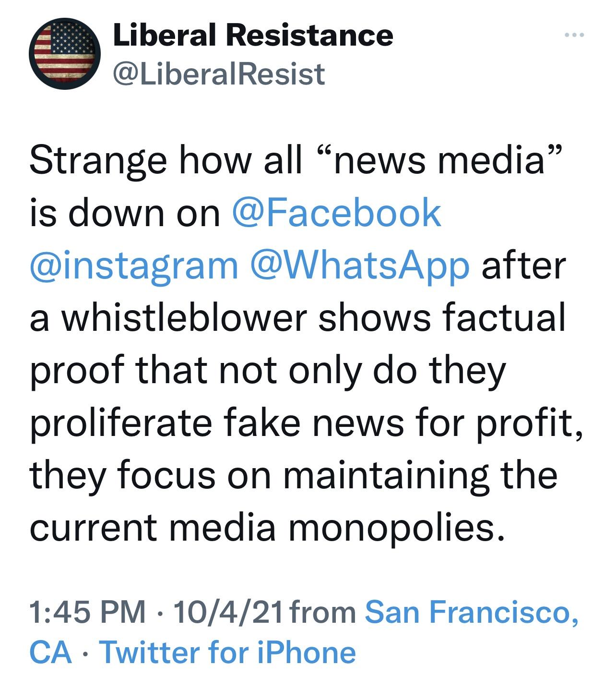Click the word "from" before the location

[323, 612]
